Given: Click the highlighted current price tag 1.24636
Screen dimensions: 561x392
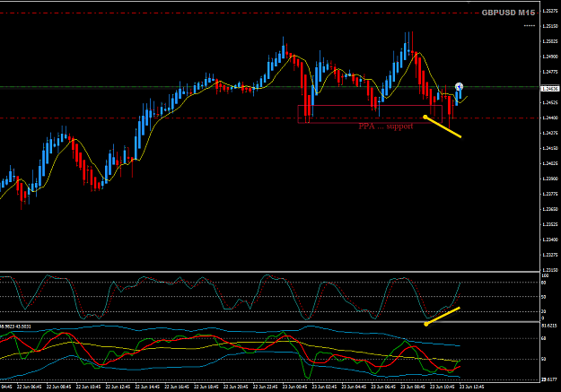Looking at the screenshot, I should pos(550,88).
